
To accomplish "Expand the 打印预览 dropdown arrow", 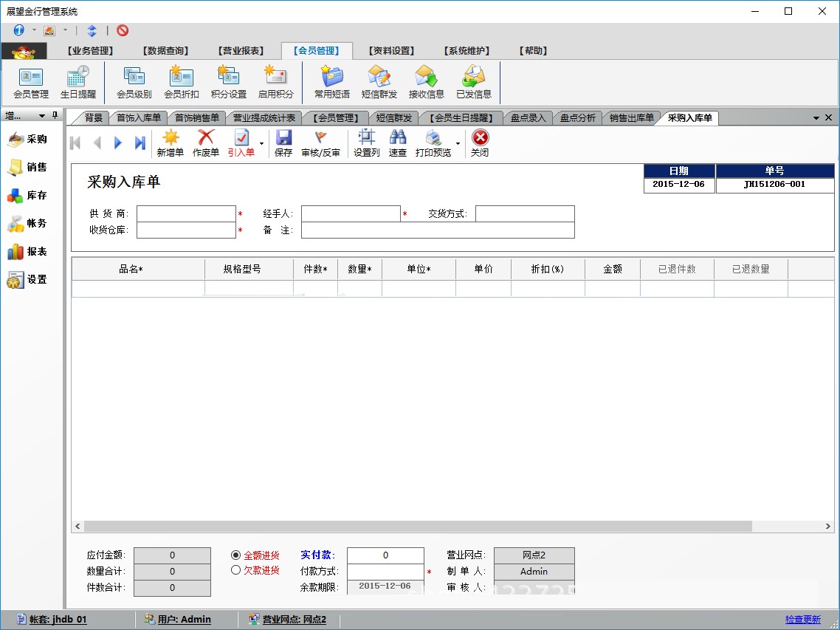I will (458, 144).
